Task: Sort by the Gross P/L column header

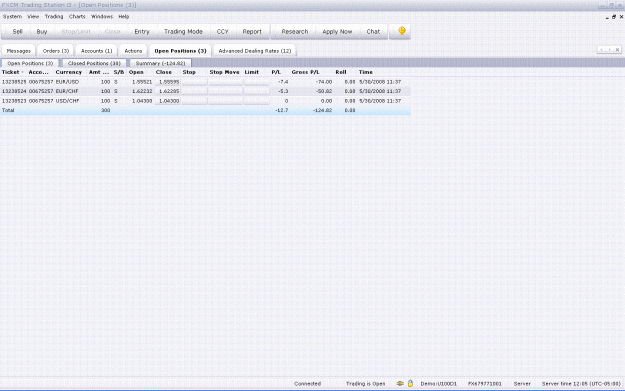Action: click(x=305, y=72)
